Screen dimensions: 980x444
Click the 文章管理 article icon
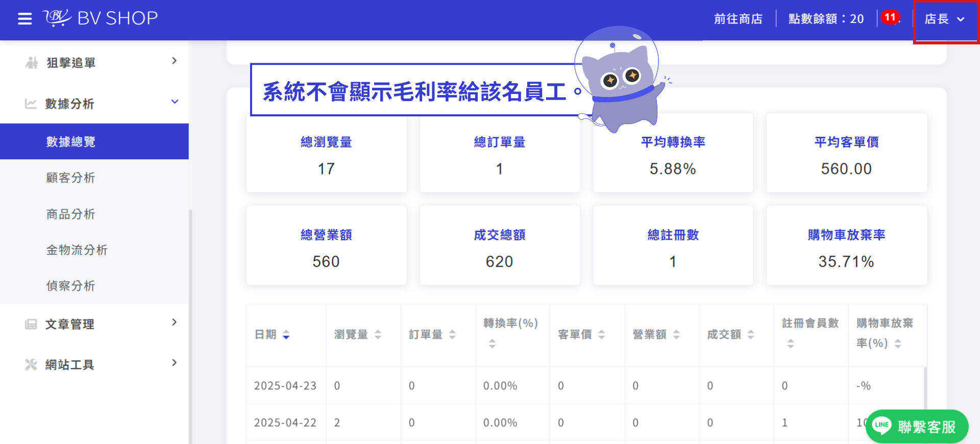coord(31,324)
